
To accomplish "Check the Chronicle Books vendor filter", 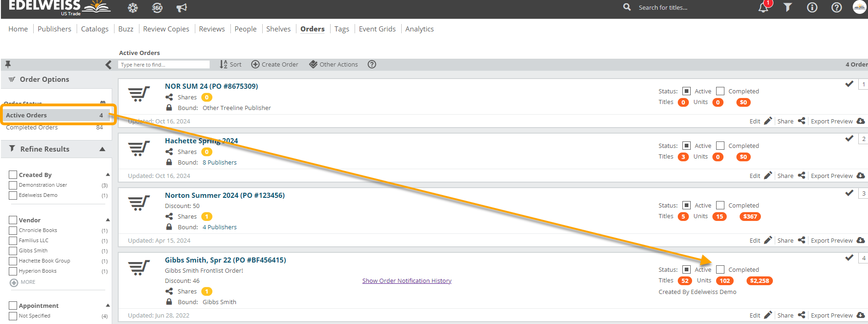I will coord(13,231).
